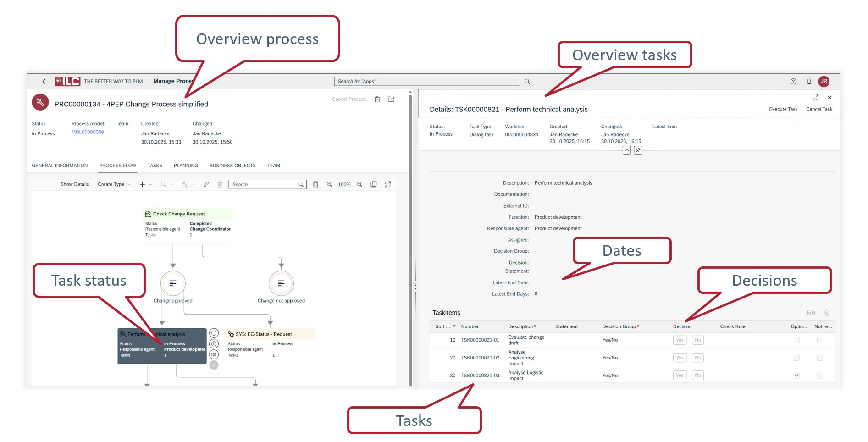Click the overlapping-squares icon in flow toolbar
This screenshot has height=442, width=868.
(374, 184)
